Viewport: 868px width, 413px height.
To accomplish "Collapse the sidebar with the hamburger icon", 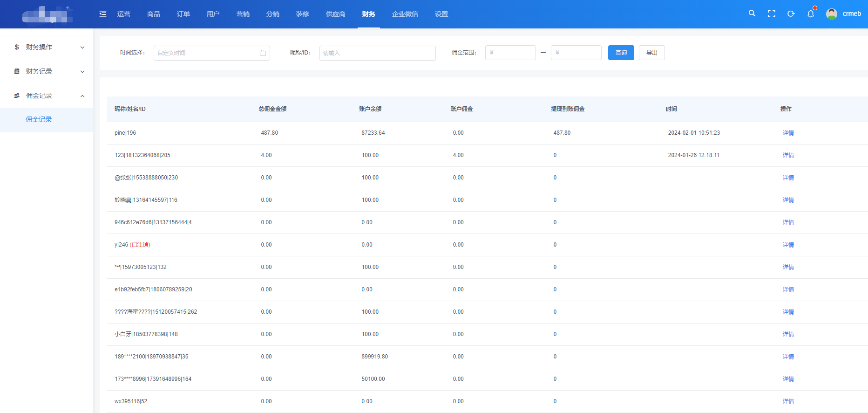I will [x=103, y=14].
